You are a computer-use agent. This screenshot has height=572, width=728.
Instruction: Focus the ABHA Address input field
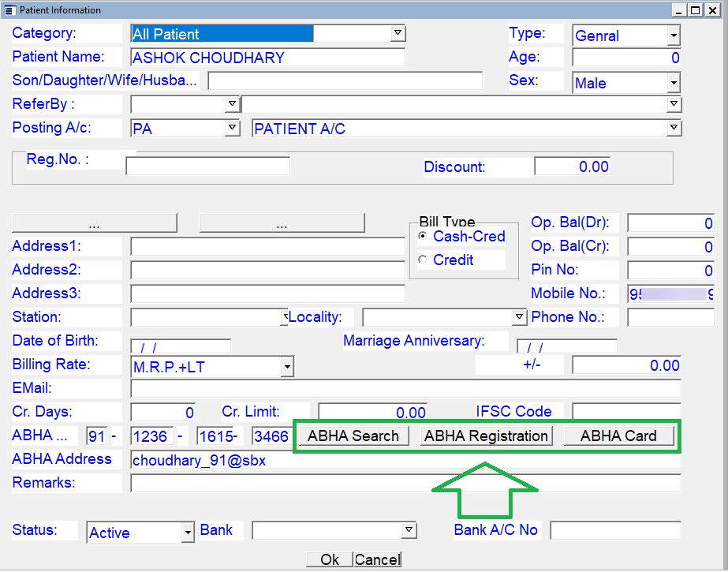[x=405, y=460]
